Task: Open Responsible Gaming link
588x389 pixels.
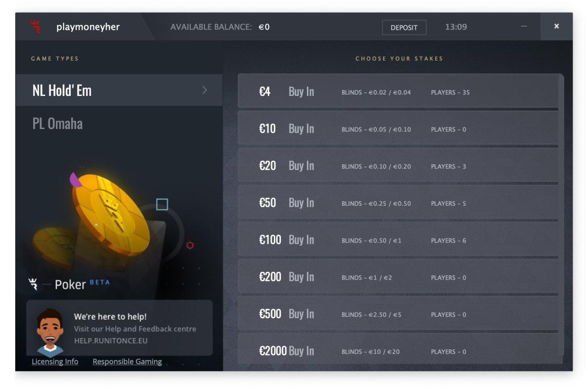Action: click(x=127, y=362)
